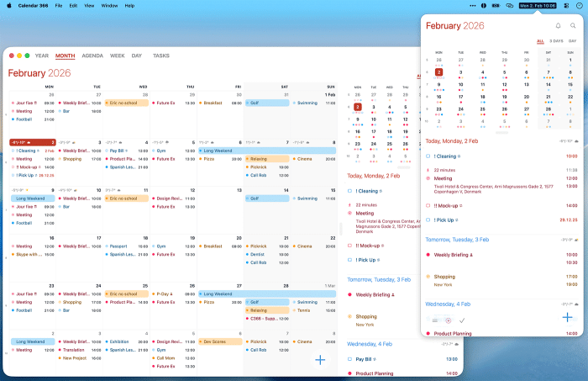Select the DAY tab in the popover
The height and width of the screenshot is (381, 588).
click(572, 41)
